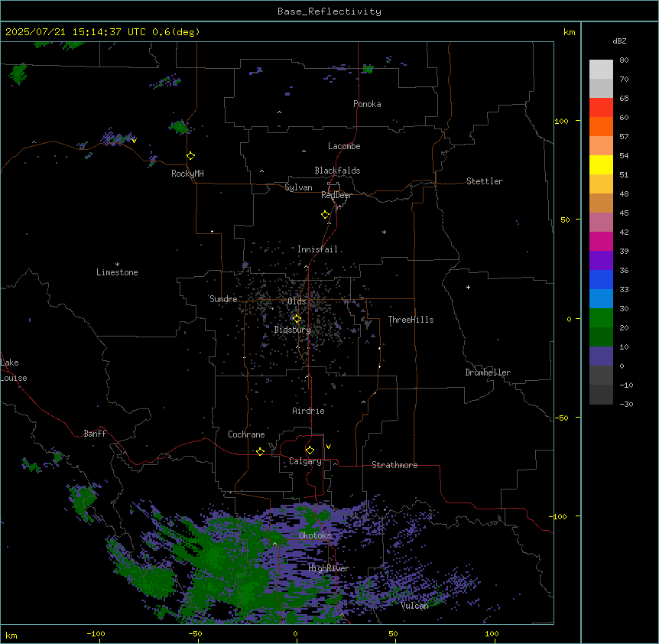
Task: Click the Stettler city label
Action: [x=485, y=181]
